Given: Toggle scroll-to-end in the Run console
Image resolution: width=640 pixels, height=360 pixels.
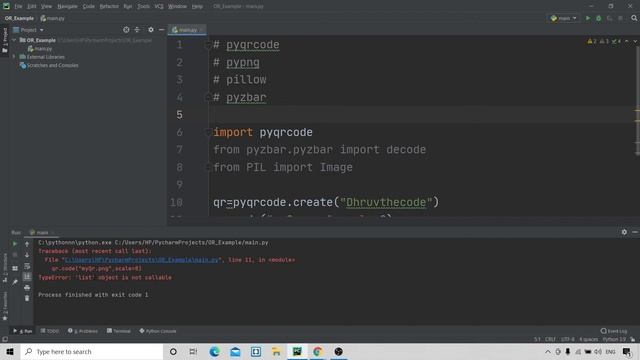Looking at the screenshot, I should [27, 277].
